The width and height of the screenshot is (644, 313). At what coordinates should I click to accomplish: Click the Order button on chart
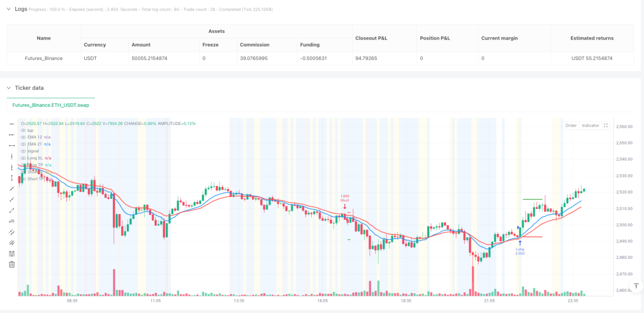point(571,125)
